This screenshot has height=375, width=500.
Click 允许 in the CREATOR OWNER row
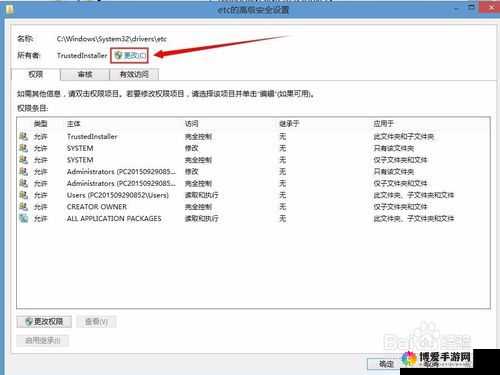tap(41, 207)
